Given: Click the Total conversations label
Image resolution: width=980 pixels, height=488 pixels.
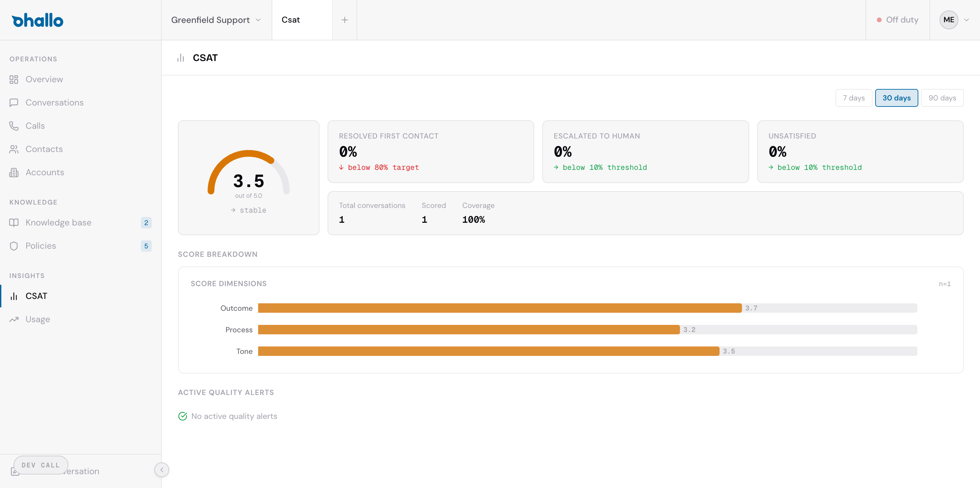Looking at the screenshot, I should pyautogui.click(x=372, y=205).
